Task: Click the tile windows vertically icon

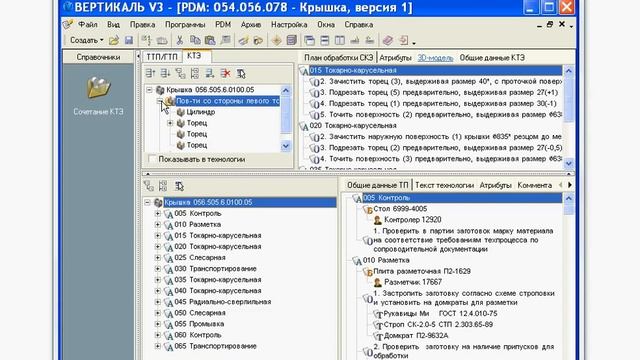Action: (340, 40)
